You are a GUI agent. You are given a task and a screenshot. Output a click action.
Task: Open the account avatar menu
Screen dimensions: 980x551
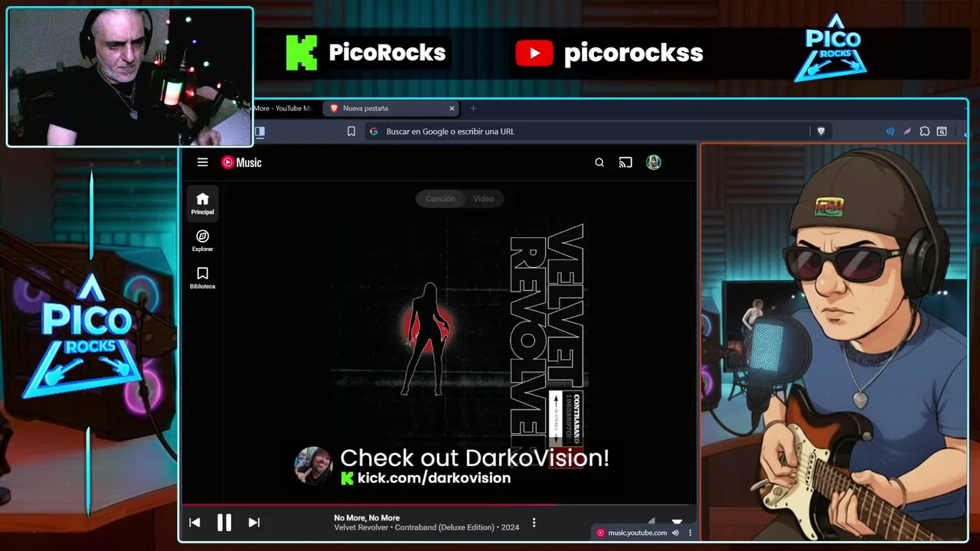click(653, 162)
